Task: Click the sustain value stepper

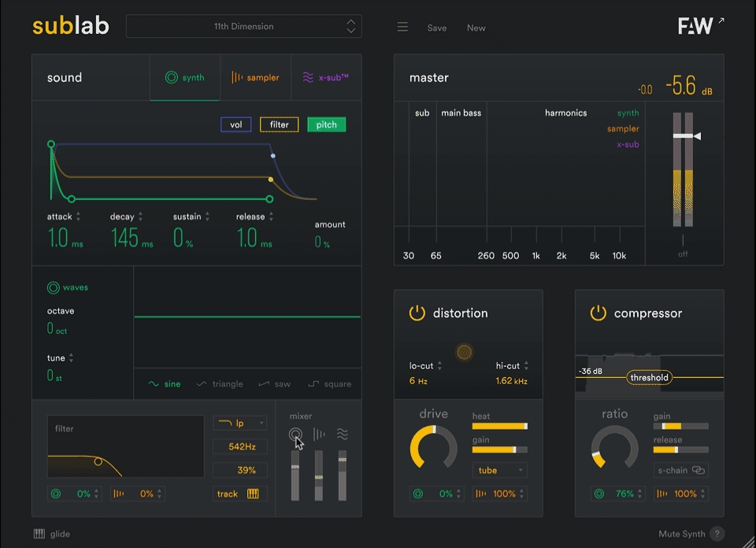Action: (207, 217)
